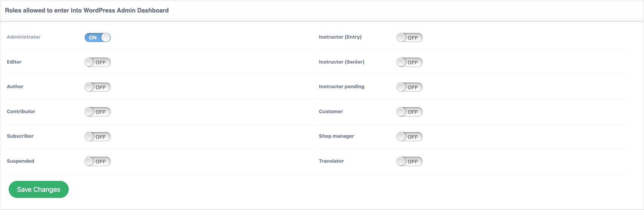Select the Instructor (Senior) label
Image resolution: width=644 pixels, height=210 pixels.
coord(341,62)
